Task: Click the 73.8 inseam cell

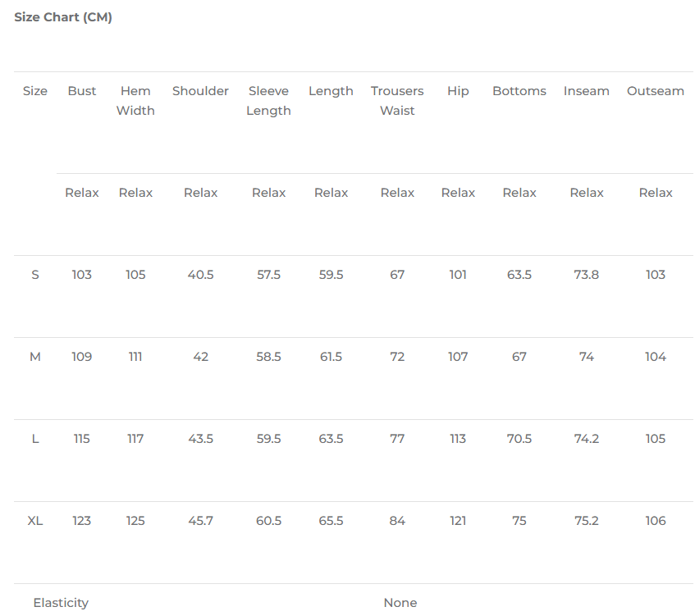Action: tap(587, 275)
